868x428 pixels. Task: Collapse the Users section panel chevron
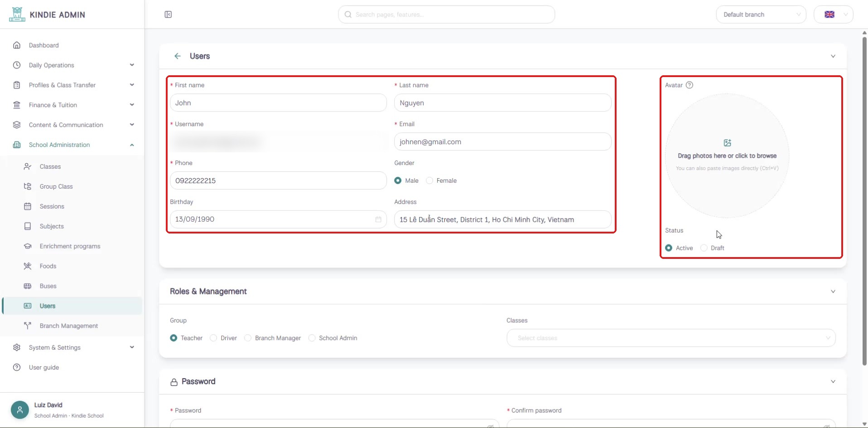[833, 56]
